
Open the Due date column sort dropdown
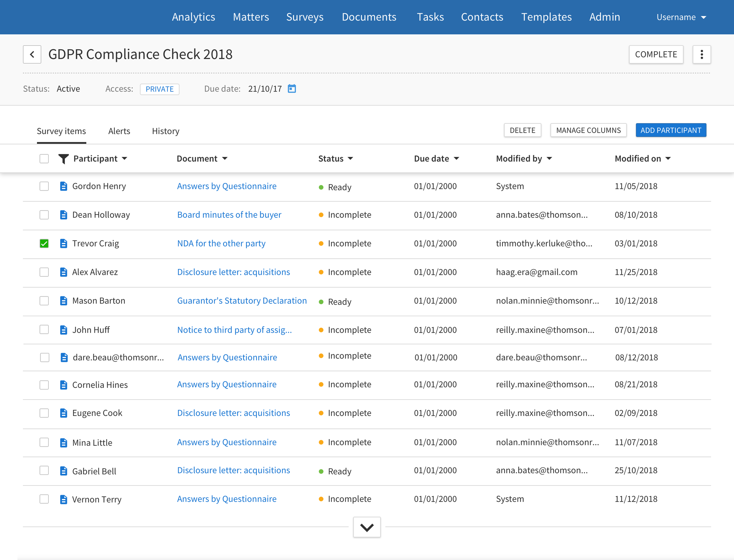coord(457,159)
